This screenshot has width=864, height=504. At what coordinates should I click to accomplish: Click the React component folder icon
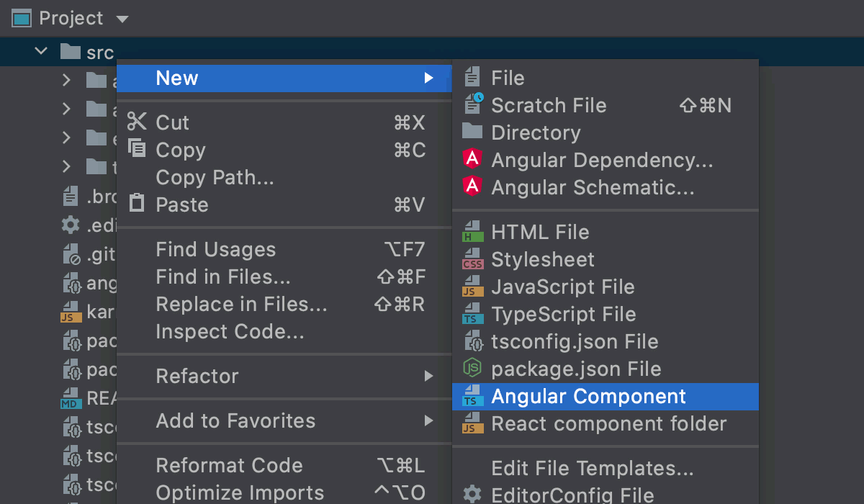[x=472, y=423]
